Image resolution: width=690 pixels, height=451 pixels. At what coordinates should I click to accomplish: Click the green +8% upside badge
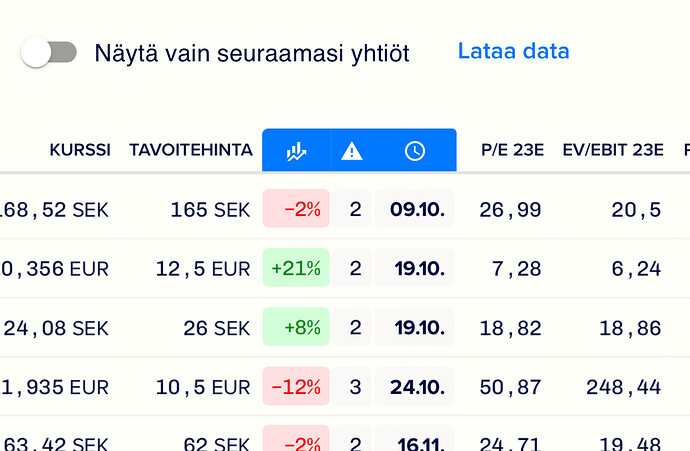pos(296,327)
